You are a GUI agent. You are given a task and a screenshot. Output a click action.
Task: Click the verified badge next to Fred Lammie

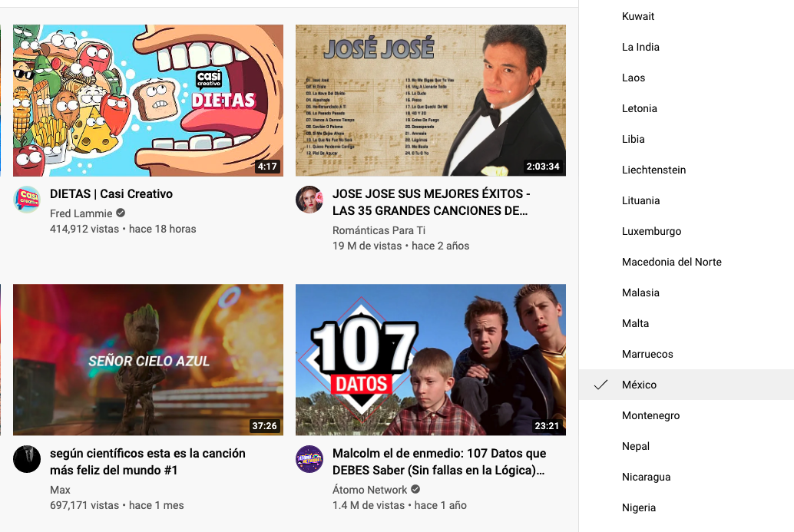[x=121, y=213]
